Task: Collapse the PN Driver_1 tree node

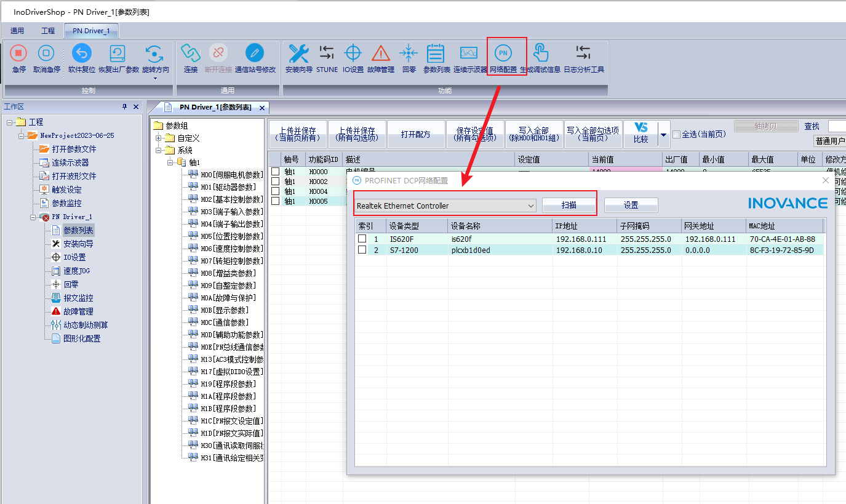Action: (x=33, y=217)
